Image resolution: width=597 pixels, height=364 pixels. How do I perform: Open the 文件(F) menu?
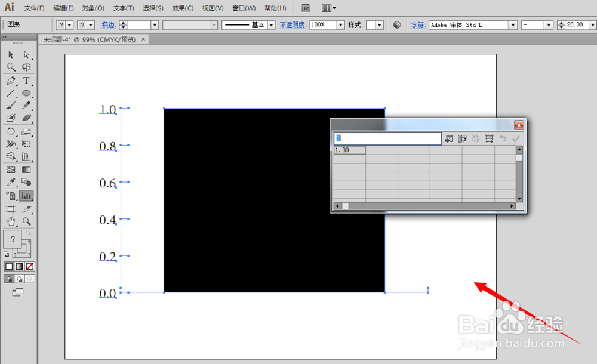34,8
